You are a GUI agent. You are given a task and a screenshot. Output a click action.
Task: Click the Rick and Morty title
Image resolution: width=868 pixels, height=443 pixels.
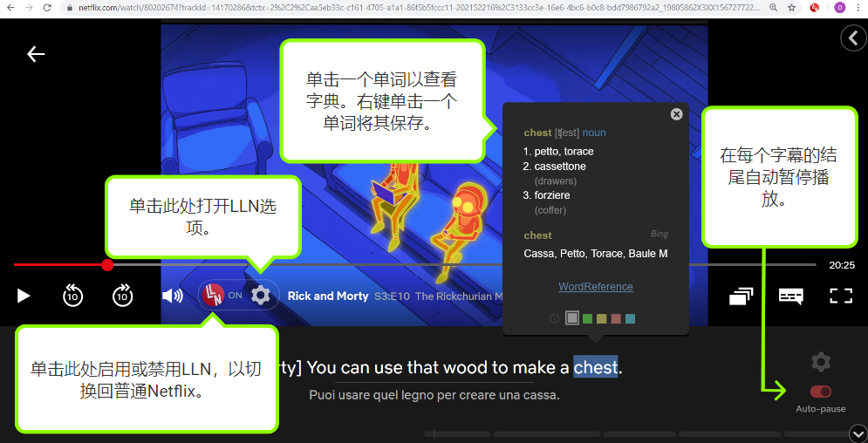tap(328, 296)
